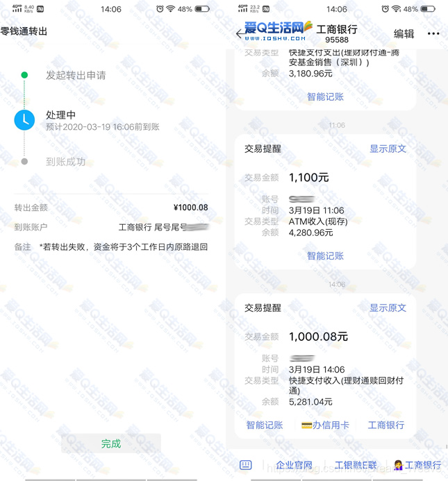This screenshot has width=448, height=481.
Task: Tap the 预计2020-03-19 16:06前到账 text
Action: (103, 127)
